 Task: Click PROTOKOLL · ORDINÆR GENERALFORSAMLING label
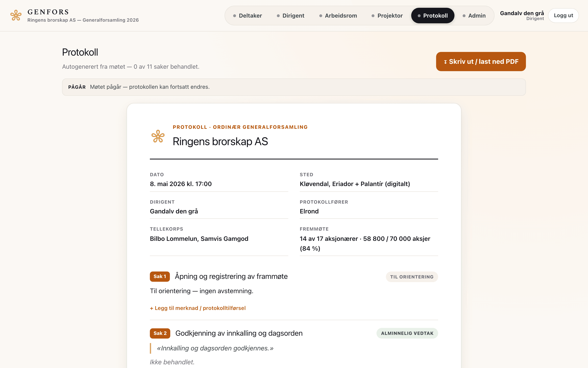click(240, 127)
